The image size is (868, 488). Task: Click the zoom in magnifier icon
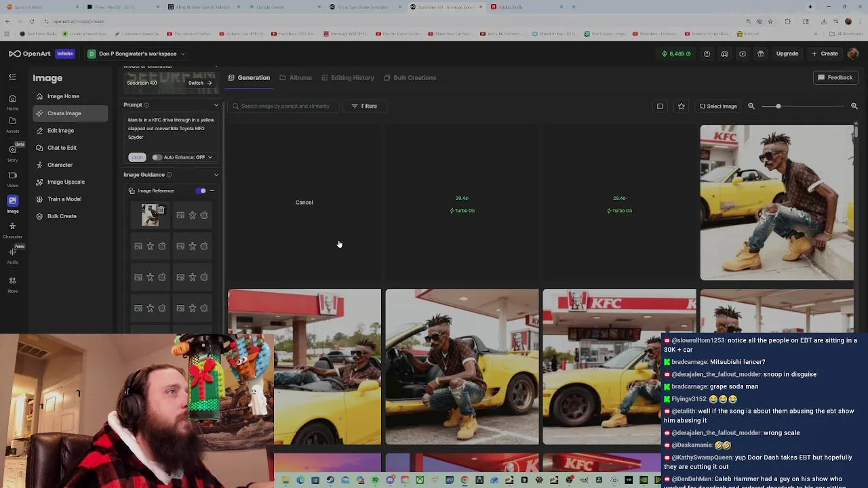(854, 106)
